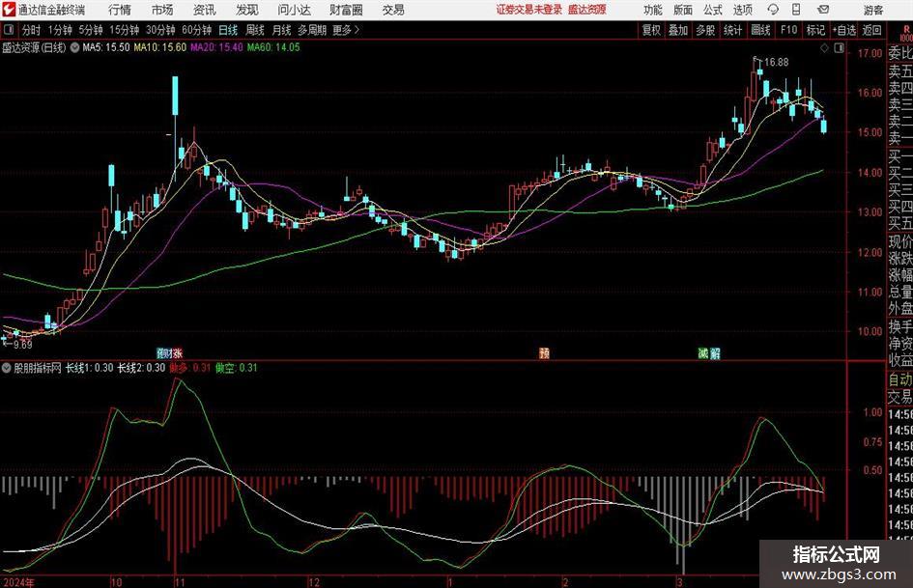Click the red 做多: 0.31 value
Viewport: 913px width, 588px height.
coord(189,368)
